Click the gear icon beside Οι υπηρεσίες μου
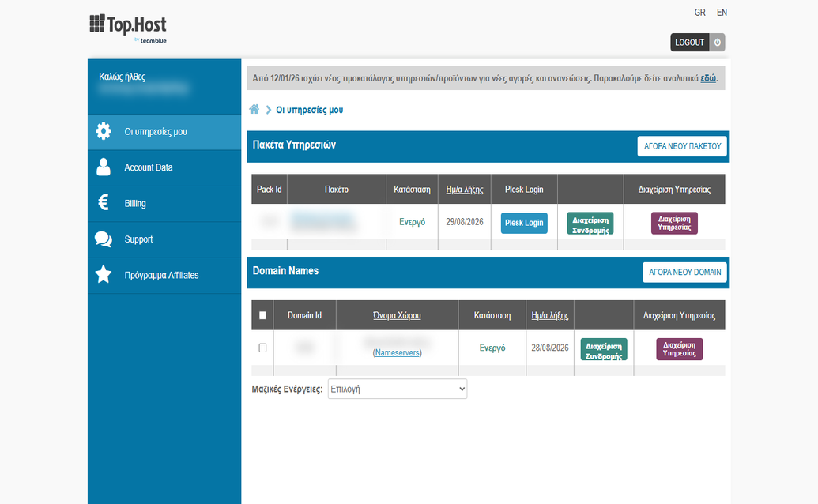This screenshot has height=504, width=818. point(104,131)
